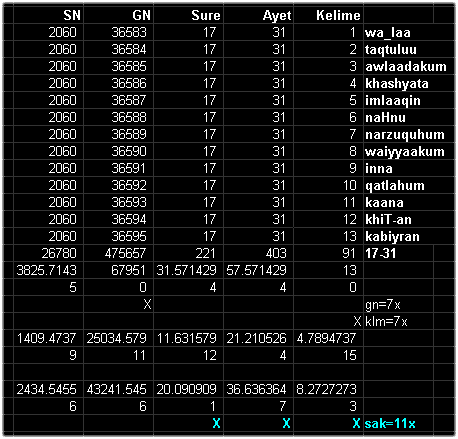This screenshot has width=458, height=439.
Task: Click the Ayet column header cell
Action: 259,15
